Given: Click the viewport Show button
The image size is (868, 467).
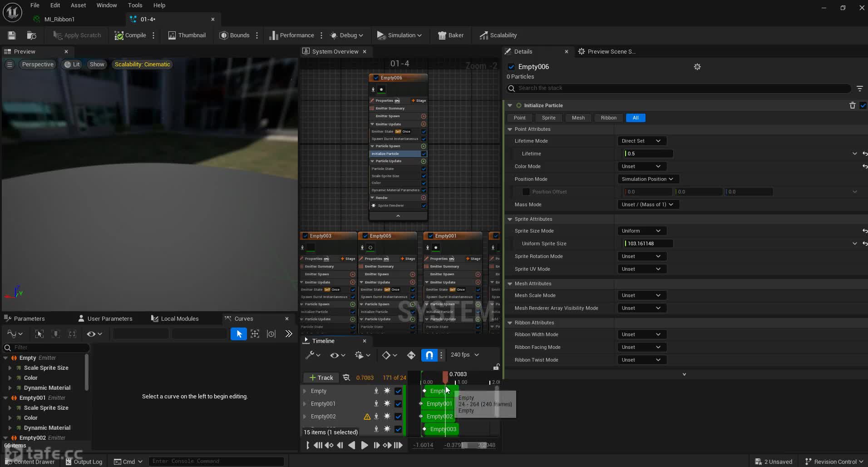Looking at the screenshot, I should (x=97, y=65).
